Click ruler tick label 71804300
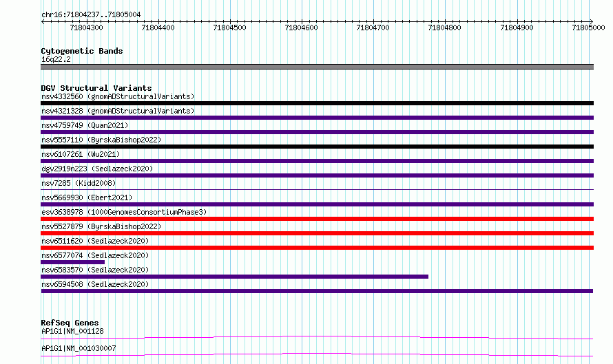613x364 pixels. (86, 28)
